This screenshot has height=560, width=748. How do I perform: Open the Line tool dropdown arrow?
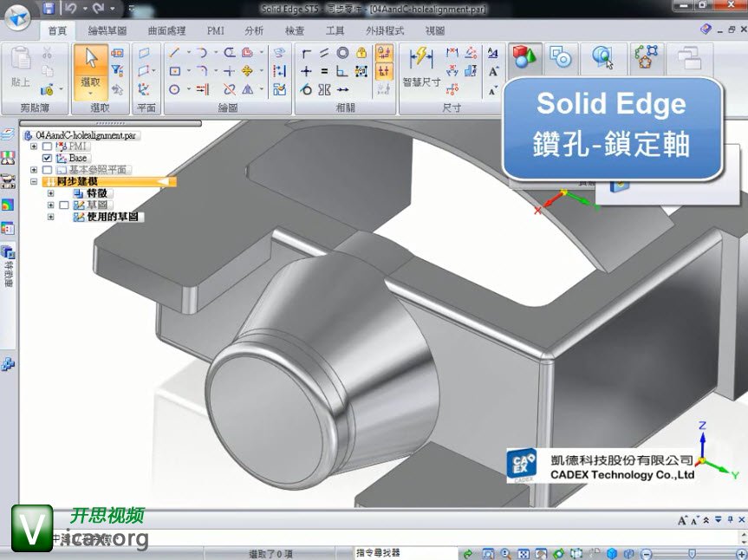click(x=188, y=53)
